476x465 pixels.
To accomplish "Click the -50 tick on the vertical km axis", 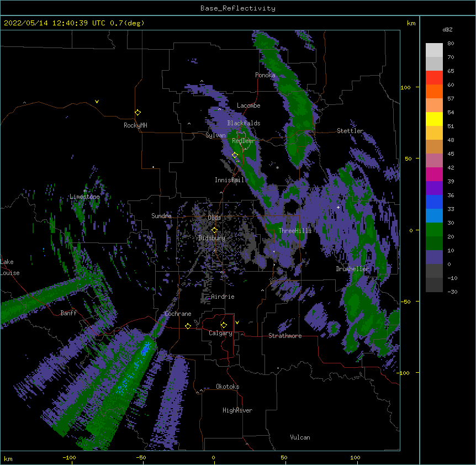I will click(x=405, y=302).
